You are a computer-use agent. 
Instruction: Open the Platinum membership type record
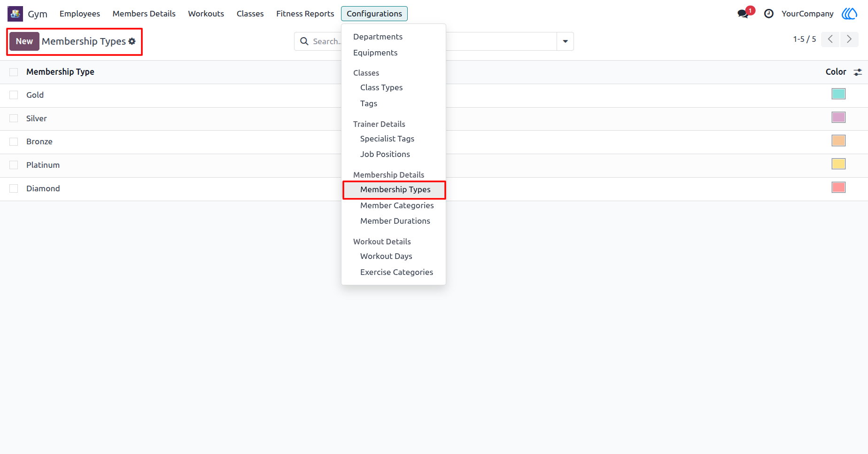(x=43, y=165)
